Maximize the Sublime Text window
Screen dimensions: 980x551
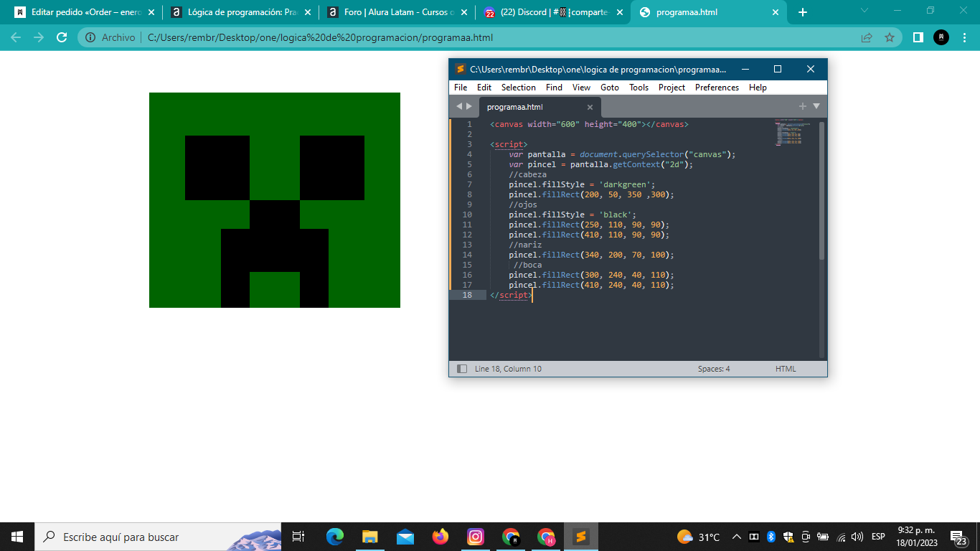pyautogui.click(x=778, y=69)
